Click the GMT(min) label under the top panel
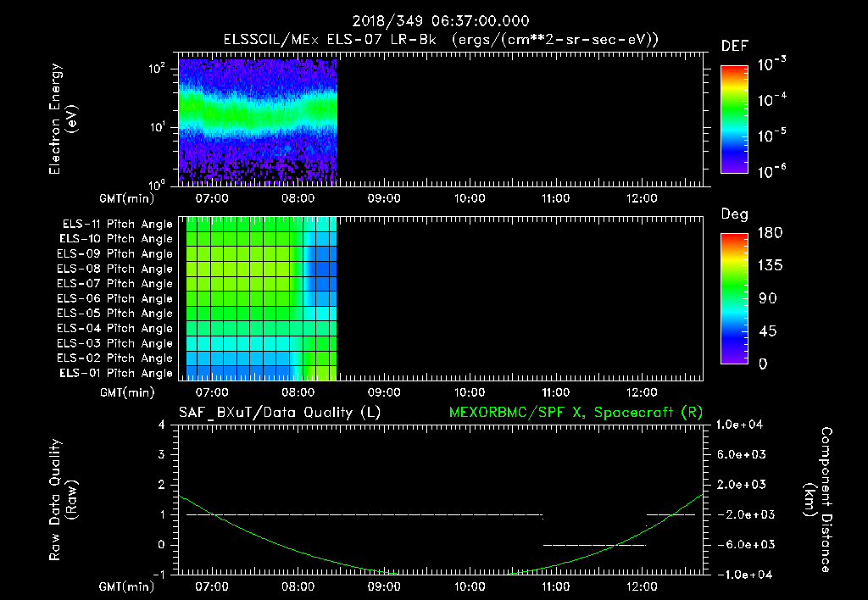The image size is (868, 600). click(x=127, y=198)
